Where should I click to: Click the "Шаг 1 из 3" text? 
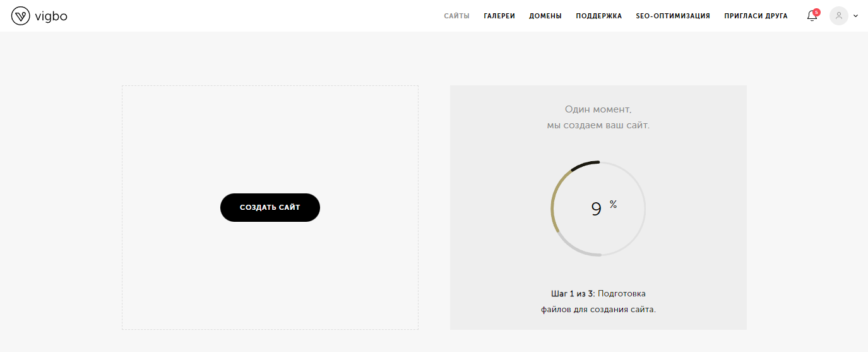tap(573, 294)
